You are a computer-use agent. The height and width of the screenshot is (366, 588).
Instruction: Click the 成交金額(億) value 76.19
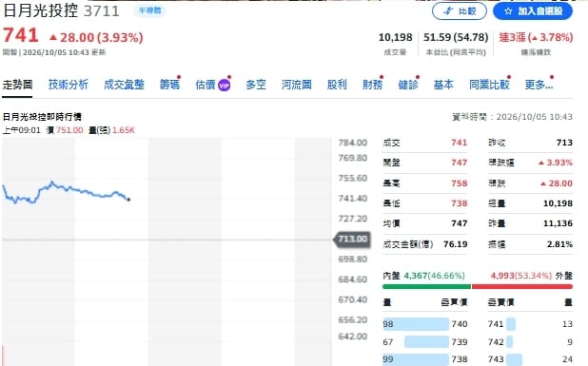[x=455, y=244]
